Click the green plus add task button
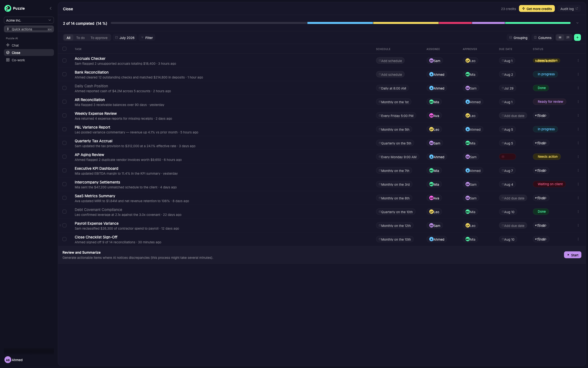Screen dimensions: 588x368 [577, 38]
